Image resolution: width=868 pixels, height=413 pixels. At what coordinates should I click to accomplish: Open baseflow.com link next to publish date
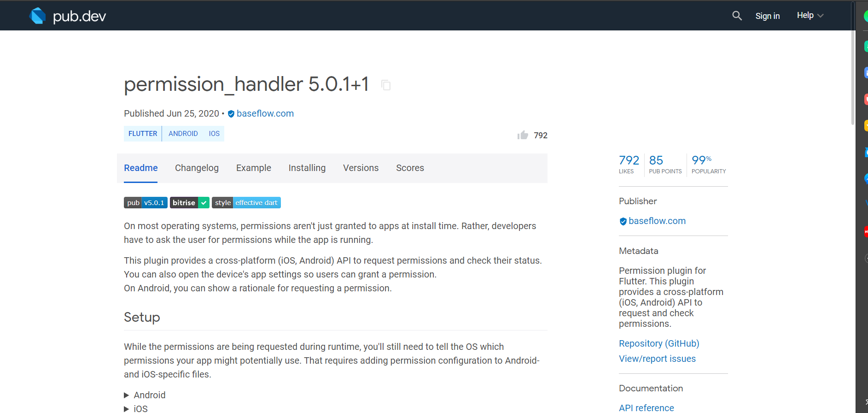[265, 113]
